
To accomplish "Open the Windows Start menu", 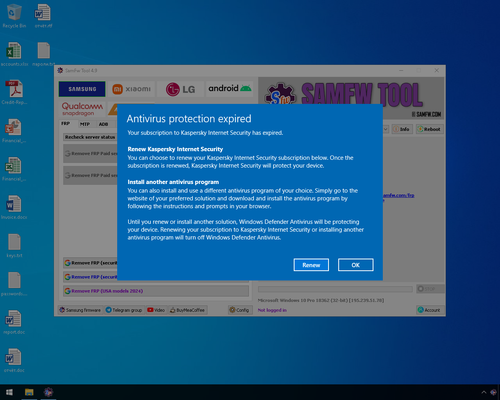I will click(x=9, y=392).
